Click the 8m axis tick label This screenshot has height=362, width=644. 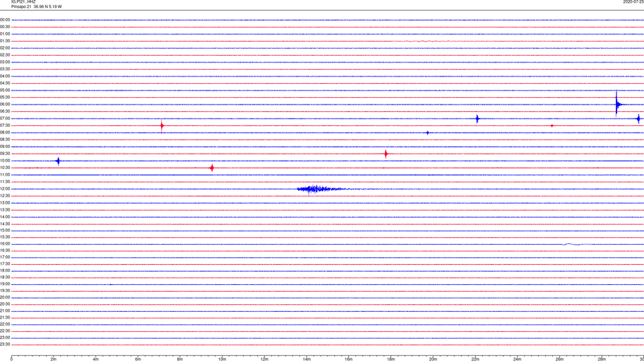pos(180,359)
